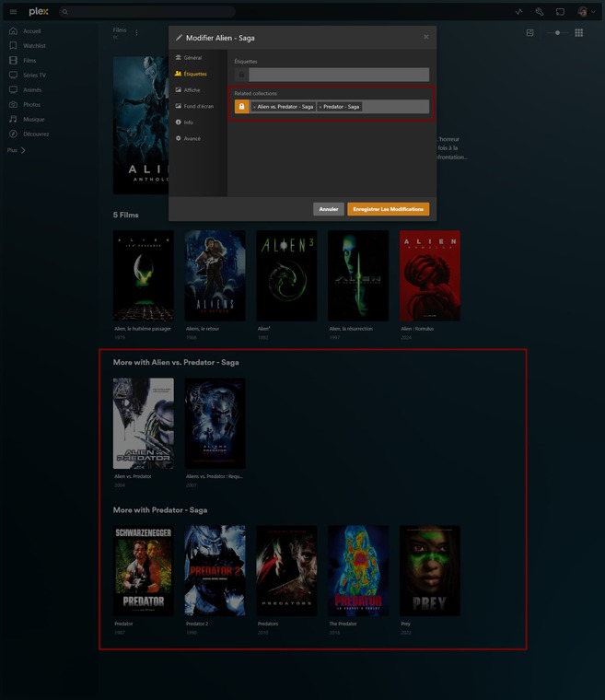Click the Étiquettes input field
Image resolution: width=605 pixels, height=700 pixels.
(339, 75)
